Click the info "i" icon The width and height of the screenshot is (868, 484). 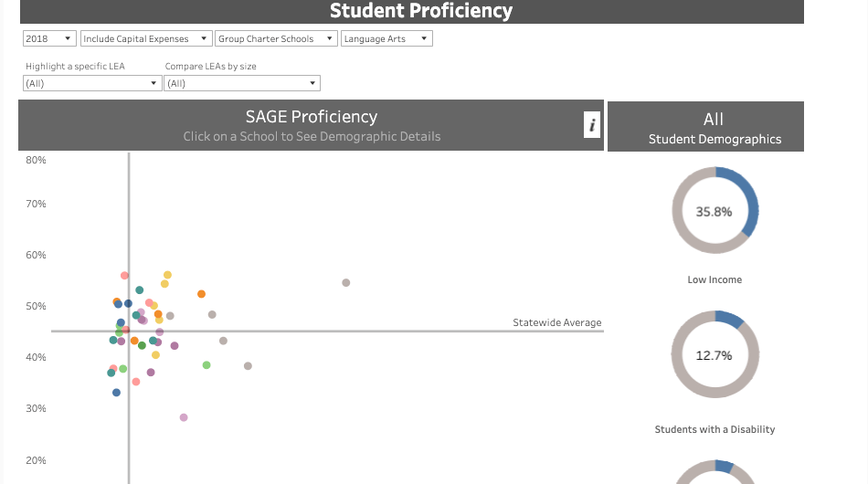coord(592,125)
